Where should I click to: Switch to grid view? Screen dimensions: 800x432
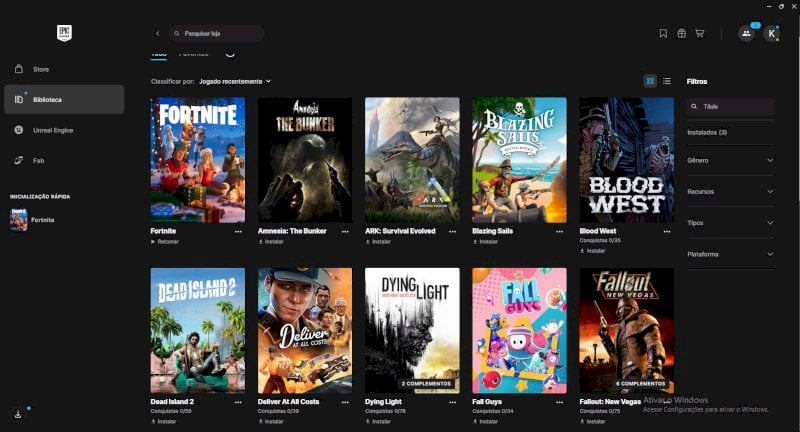click(650, 81)
